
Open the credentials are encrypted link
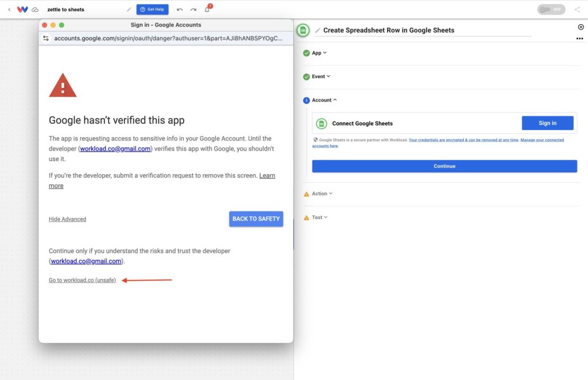click(x=463, y=140)
